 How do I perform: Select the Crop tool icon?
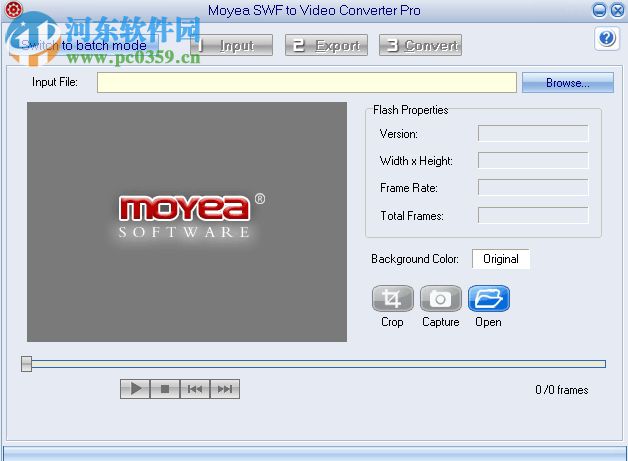pyautogui.click(x=392, y=298)
